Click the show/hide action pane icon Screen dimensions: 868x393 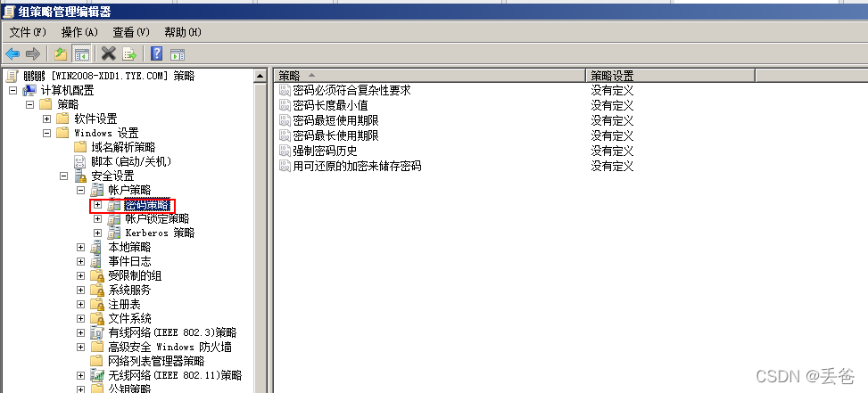pyautogui.click(x=178, y=54)
